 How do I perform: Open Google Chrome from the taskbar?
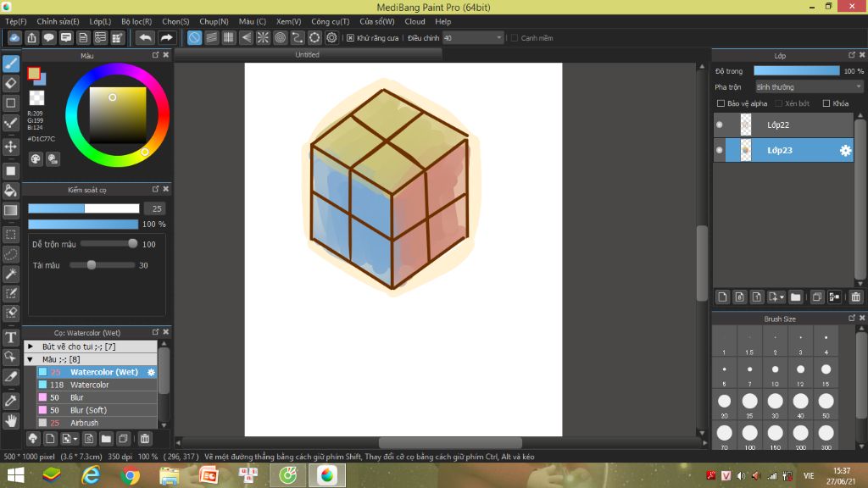tap(130, 476)
